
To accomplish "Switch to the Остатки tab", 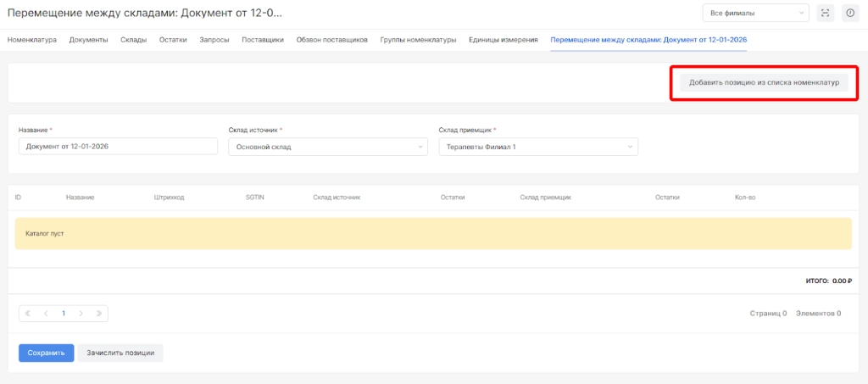I will click(173, 40).
